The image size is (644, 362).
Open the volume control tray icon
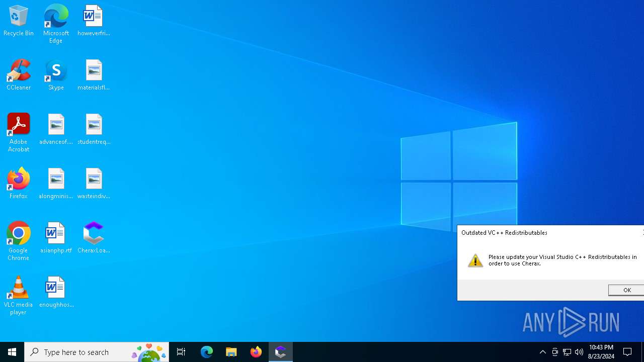coord(579,352)
